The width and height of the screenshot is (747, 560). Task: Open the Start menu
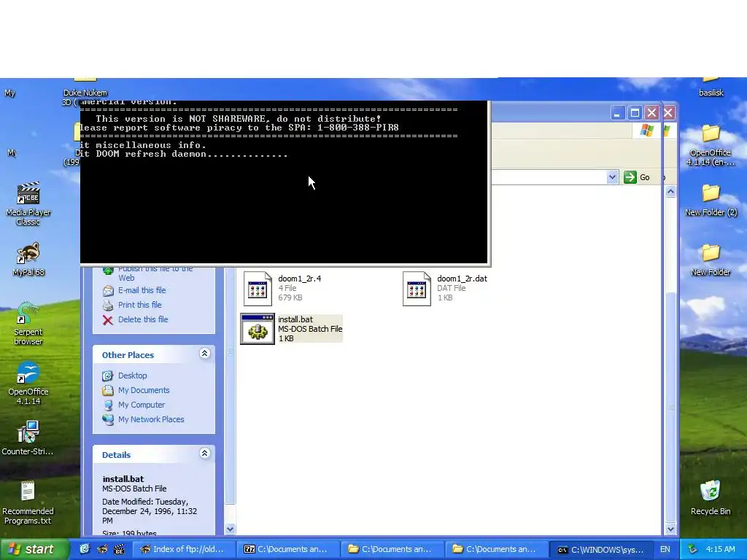34,549
